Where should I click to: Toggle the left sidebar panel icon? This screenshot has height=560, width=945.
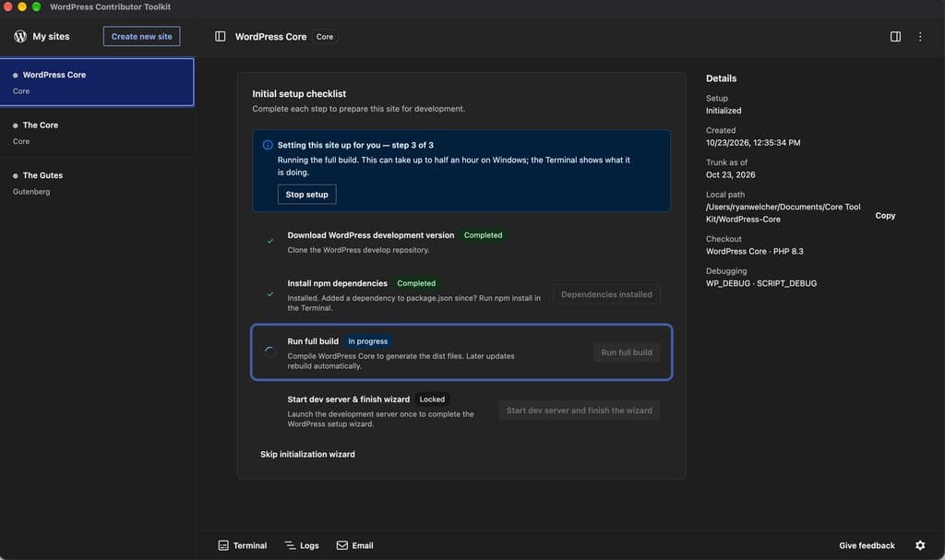[x=220, y=36]
